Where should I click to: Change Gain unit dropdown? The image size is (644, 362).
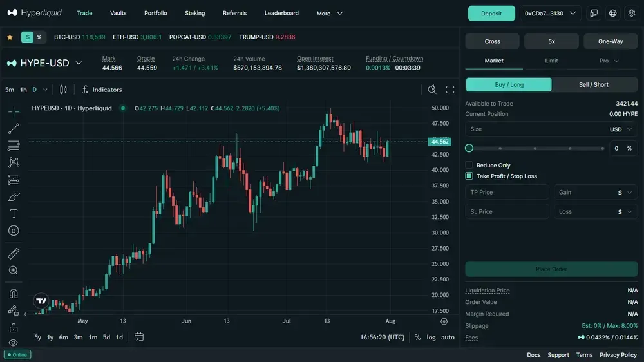pos(625,193)
